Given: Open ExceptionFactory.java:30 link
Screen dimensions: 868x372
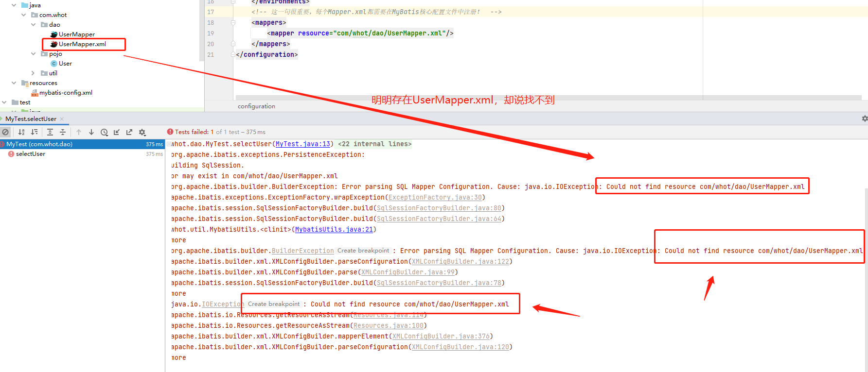Looking at the screenshot, I should pyautogui.click(x=435, y=198).
